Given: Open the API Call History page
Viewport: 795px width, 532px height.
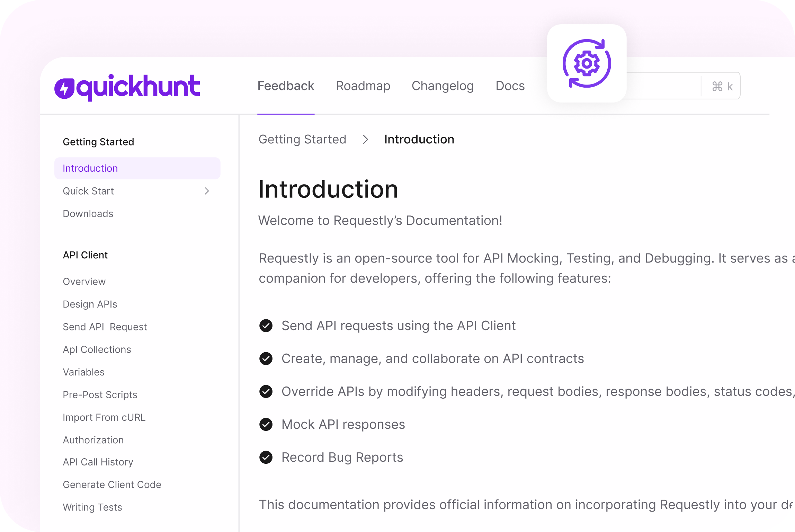Looking at the screenshot, I should [x=98, y=462].
